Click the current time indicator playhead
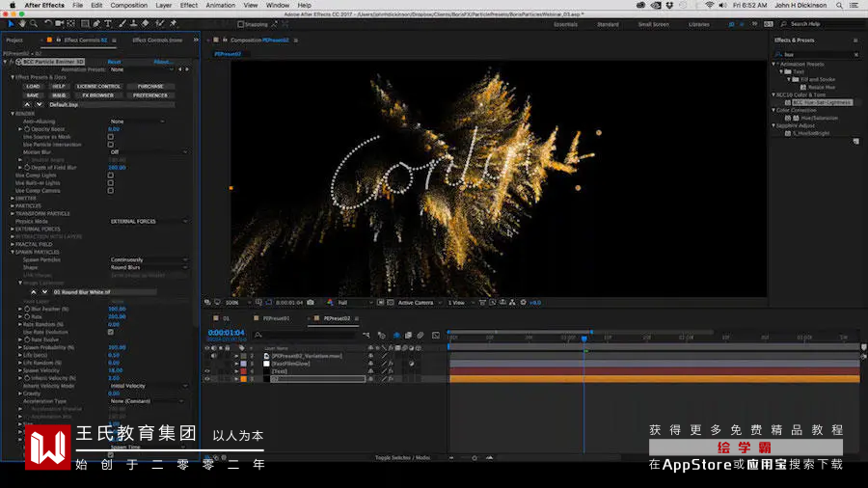Image resolution: width=868 pixels, height=488 pixels. 584,339
